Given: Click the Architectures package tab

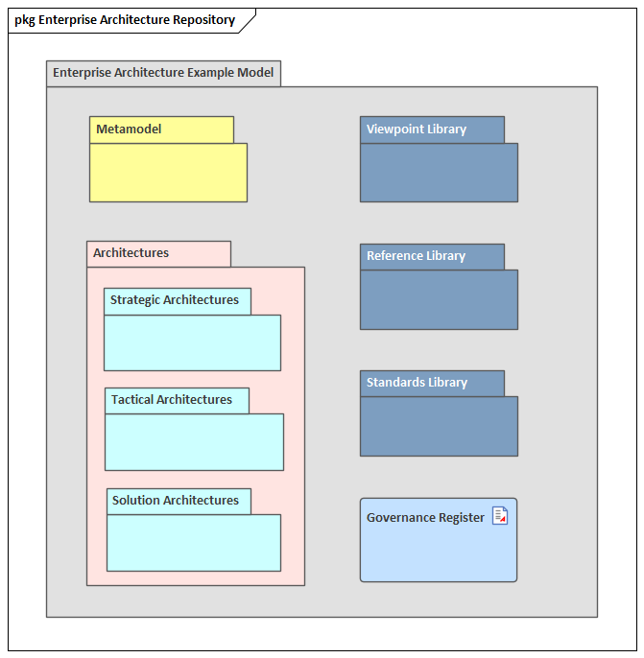Looking at the screenshot, I should [x=158, y=253].
